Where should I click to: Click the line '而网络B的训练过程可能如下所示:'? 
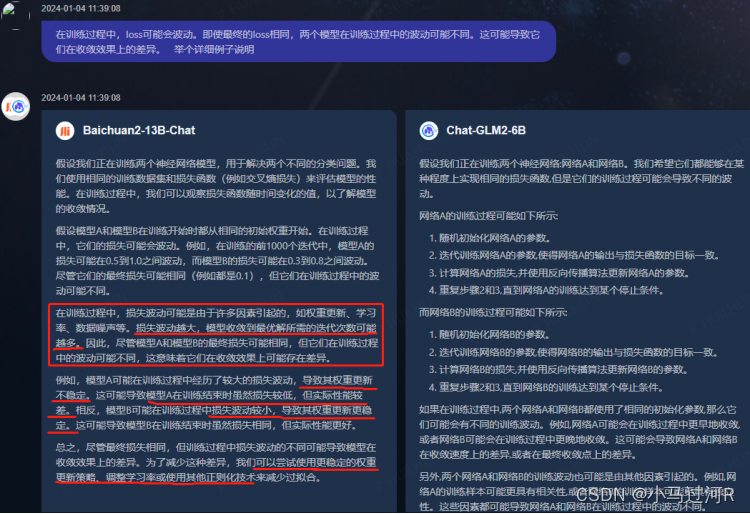pyautogui.click(x=493, y=313)
